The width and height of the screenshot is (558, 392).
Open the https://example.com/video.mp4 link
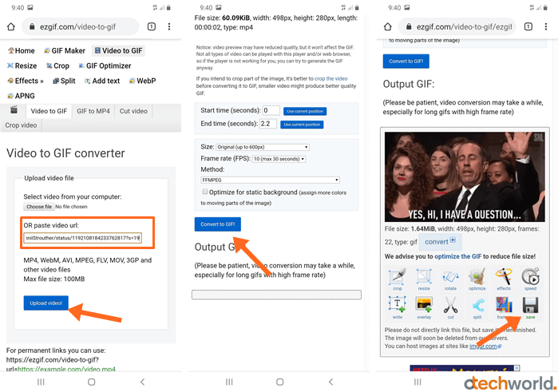pyautogui.click(x=66, y=369)
